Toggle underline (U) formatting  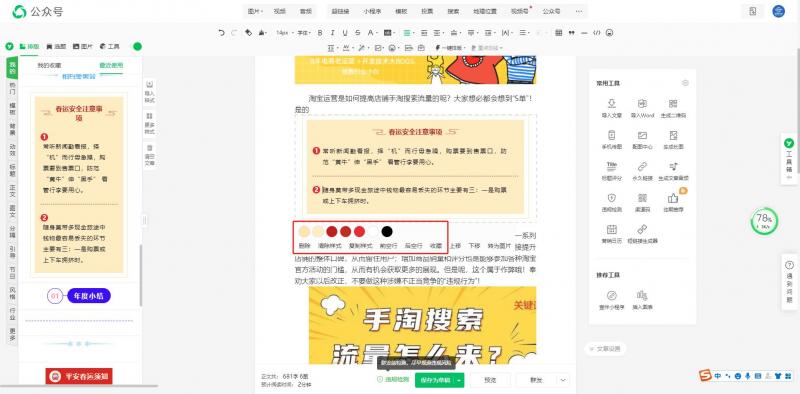pyautogui.click(x=345, y=33)
